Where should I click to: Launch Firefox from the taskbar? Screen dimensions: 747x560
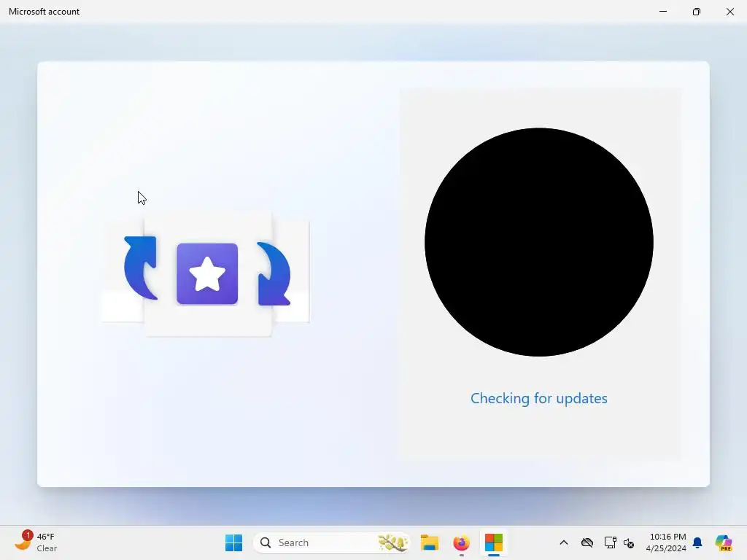point(461,542)
